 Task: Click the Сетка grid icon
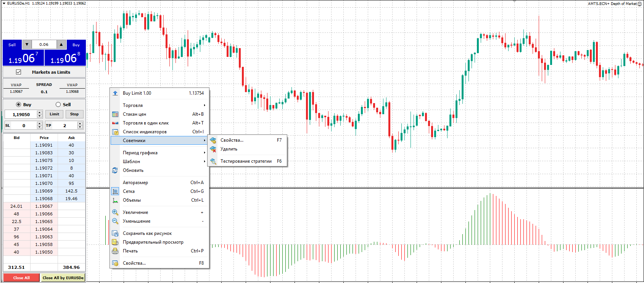point(115,191)
